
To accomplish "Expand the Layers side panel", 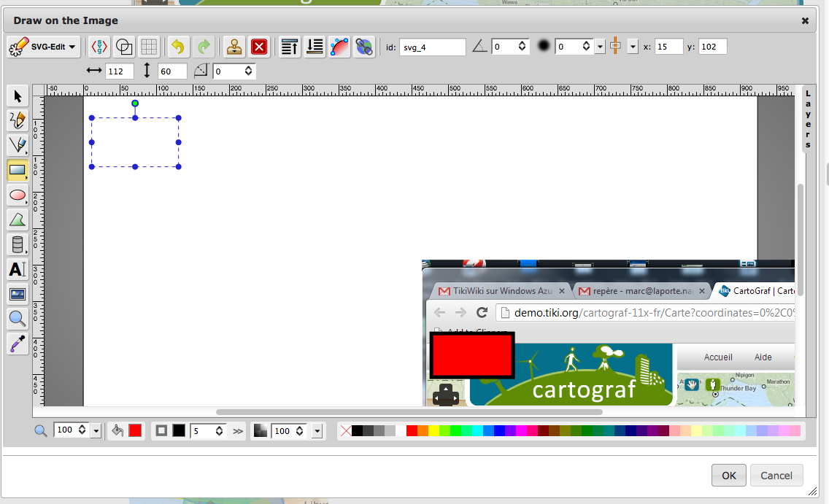I will tap(808, 119).
